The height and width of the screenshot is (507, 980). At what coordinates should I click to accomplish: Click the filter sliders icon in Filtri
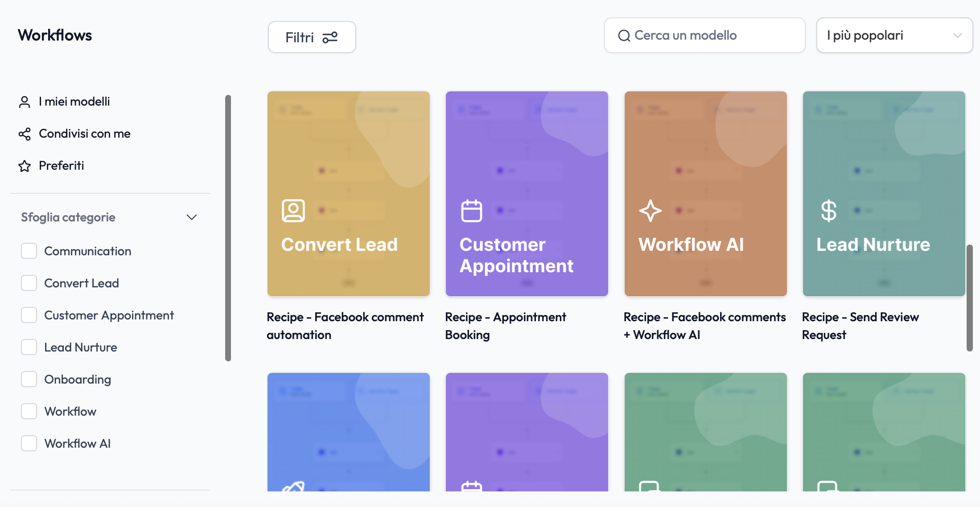(330, 37)
